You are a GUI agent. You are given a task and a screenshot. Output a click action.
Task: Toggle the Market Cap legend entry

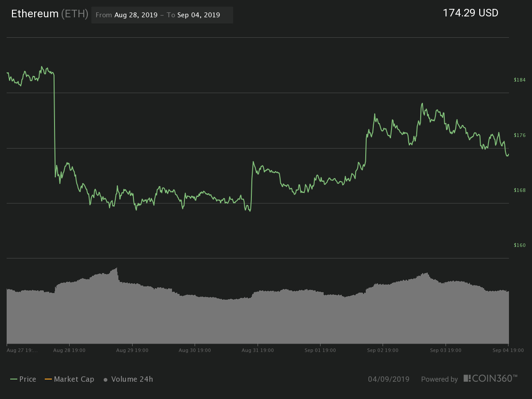[x=69, y=379]
